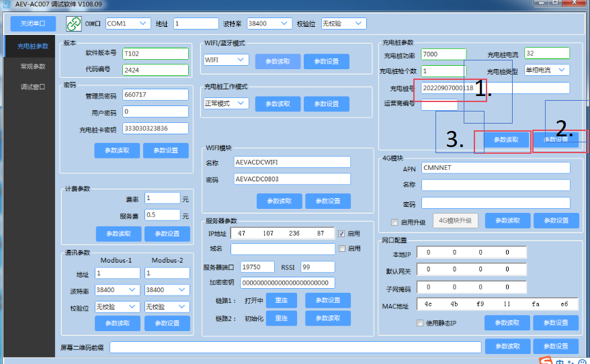Click the app icon in the title bar
590x364 pixels.
[5, 4]
